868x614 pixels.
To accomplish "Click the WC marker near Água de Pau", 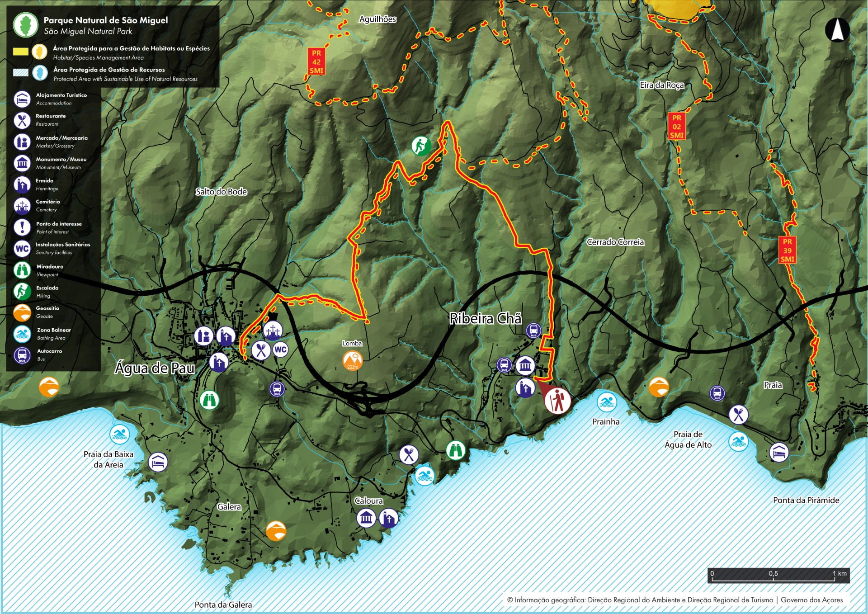I will (280, 350).
